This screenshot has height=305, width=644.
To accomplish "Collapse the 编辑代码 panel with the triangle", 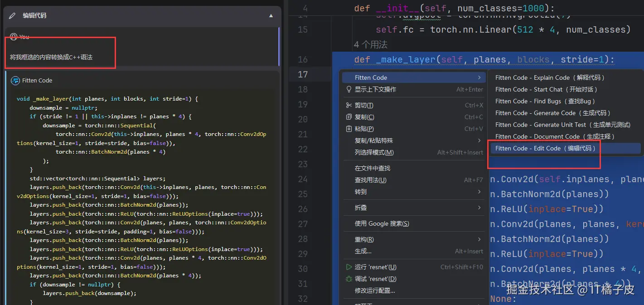I will pyautogui.click(x=271, y=15).
